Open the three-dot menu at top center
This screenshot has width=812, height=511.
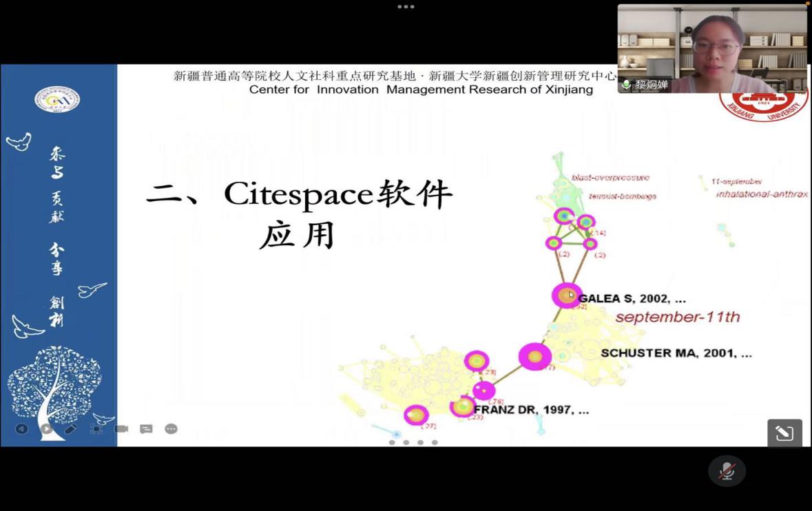click(x=406, y=7)
